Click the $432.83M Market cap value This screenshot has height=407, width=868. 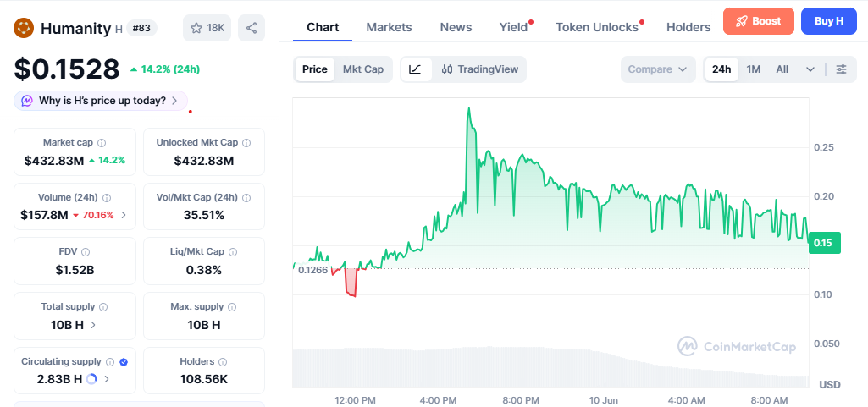click(53, 161)
